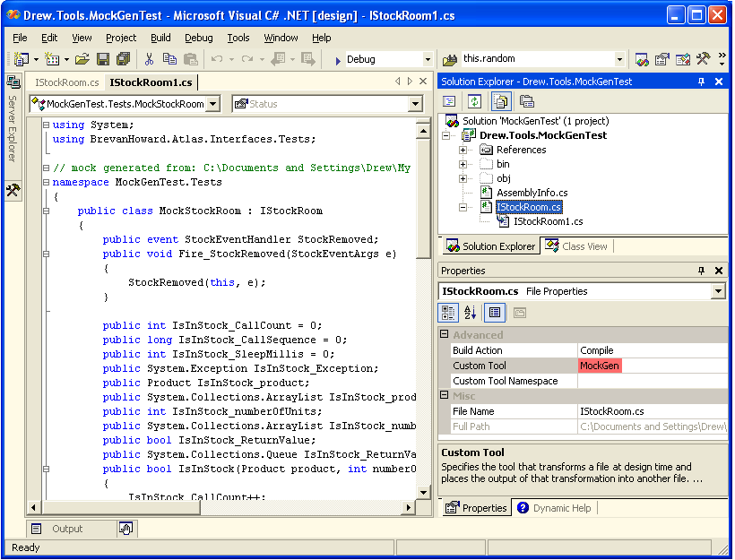
Task: Click the empty Custom Tool Namespace field
Action: point(652,381)
